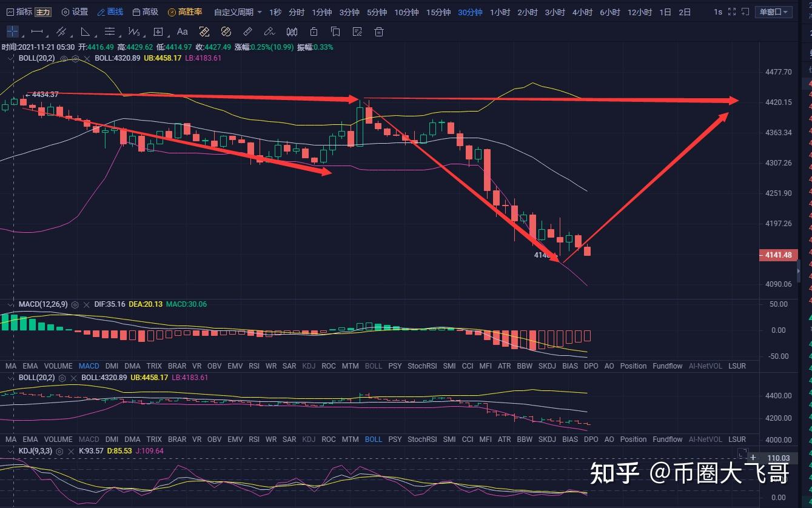Select the 30分钟 timeframe
Viewport: 812px width, 508px height.
tap(470, 12)
